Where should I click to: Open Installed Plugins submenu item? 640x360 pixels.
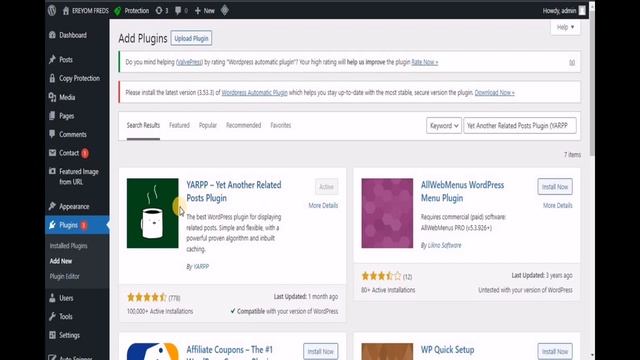click(69, 246)
